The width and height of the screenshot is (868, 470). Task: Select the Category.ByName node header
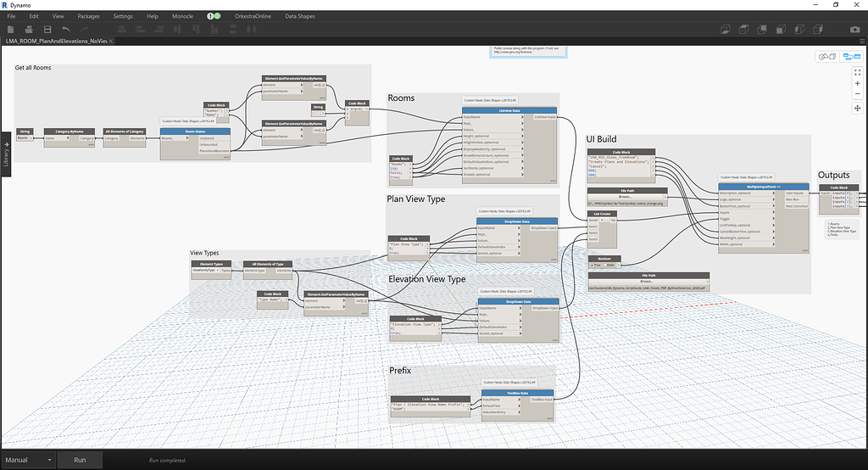click(70, 131)
